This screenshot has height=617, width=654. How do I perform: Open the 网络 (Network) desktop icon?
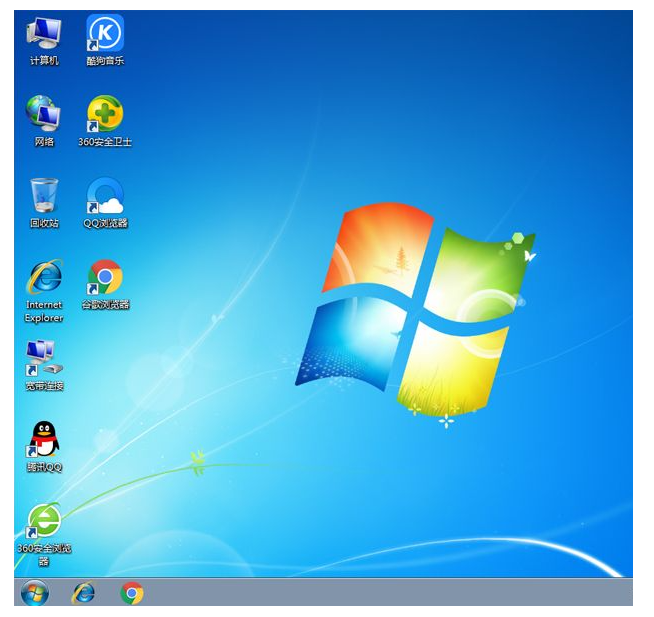(44, 114)
